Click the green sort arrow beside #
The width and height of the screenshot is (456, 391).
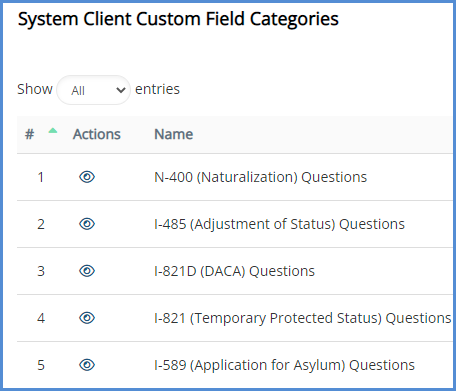pos(53,131)
